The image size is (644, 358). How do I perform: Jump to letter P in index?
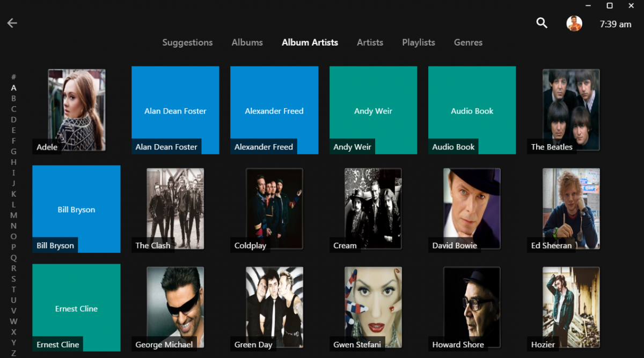point(14,247)
